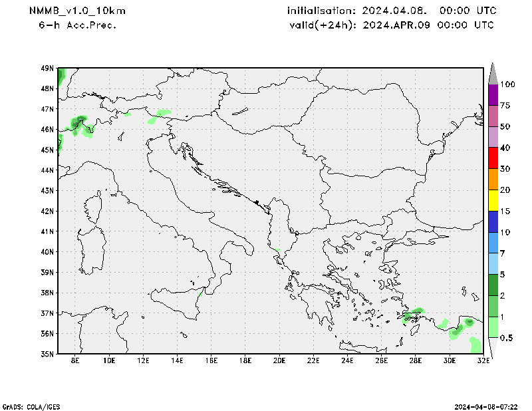This screenshot has height=411, width=532.
Task: Click the NMMB_v1.0_10km model title
Action: coord(77,11)
